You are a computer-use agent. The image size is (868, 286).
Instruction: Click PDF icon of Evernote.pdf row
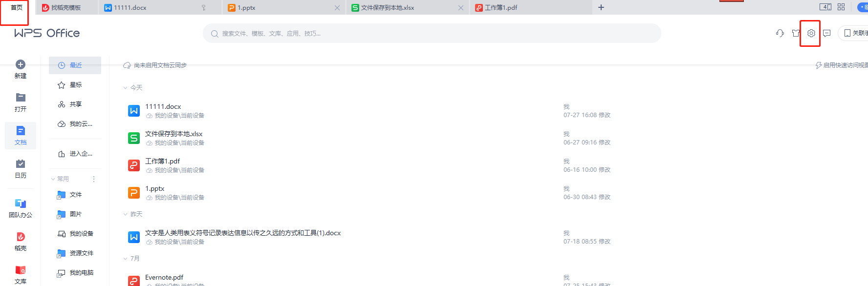pyautogui.click(x=134, y=281)
